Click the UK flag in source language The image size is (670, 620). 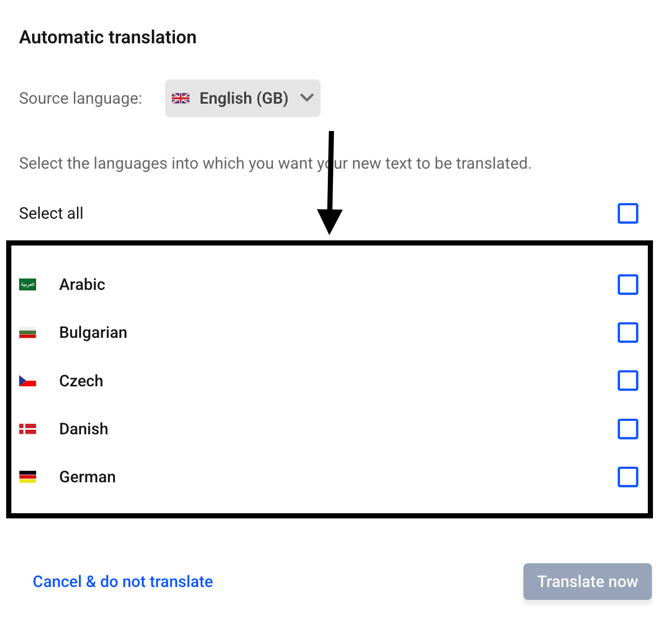pos(181,99)
